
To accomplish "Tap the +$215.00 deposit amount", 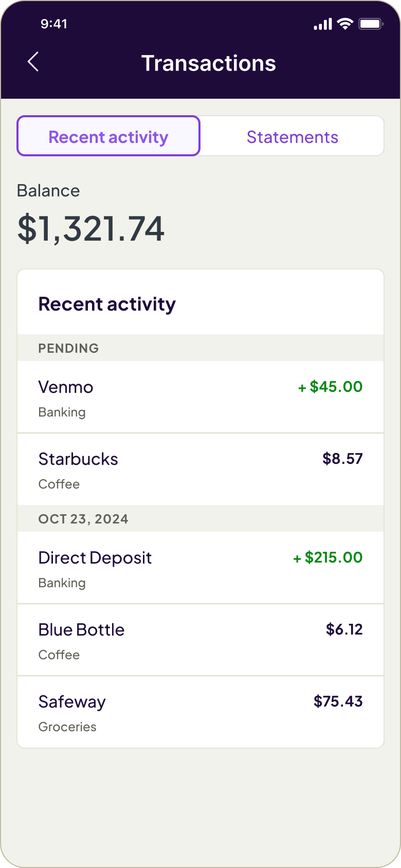I will coord(328,557).
